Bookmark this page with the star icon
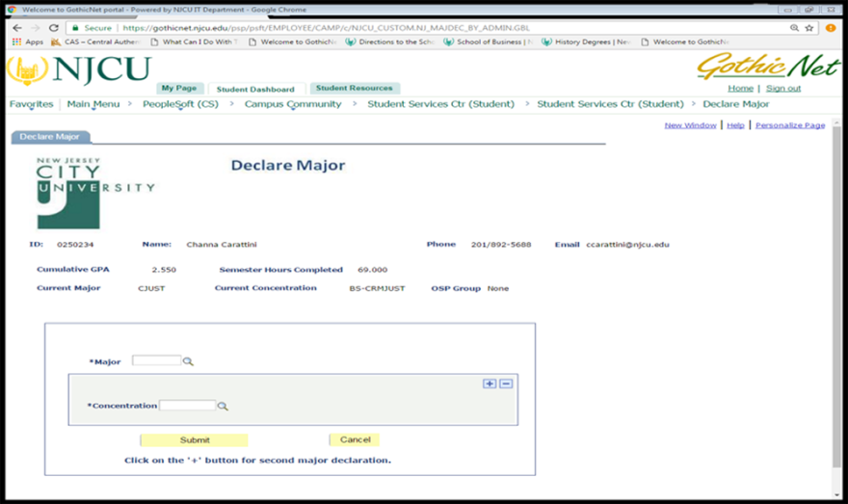 click(x=809, y=28)
